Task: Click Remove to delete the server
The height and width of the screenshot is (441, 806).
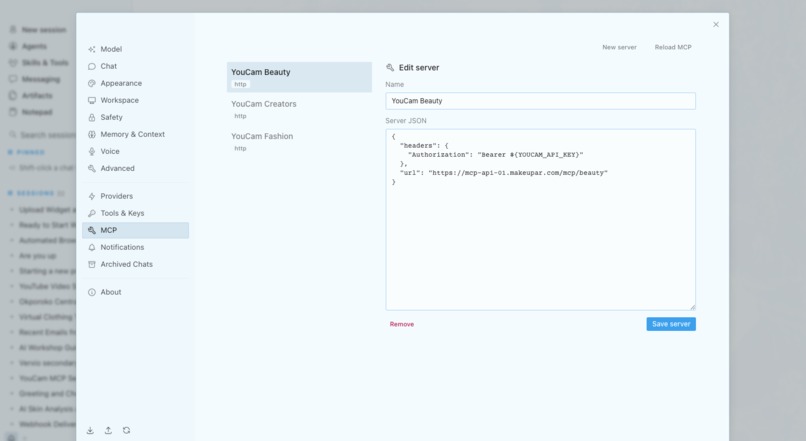Action: tap(401, 324)
